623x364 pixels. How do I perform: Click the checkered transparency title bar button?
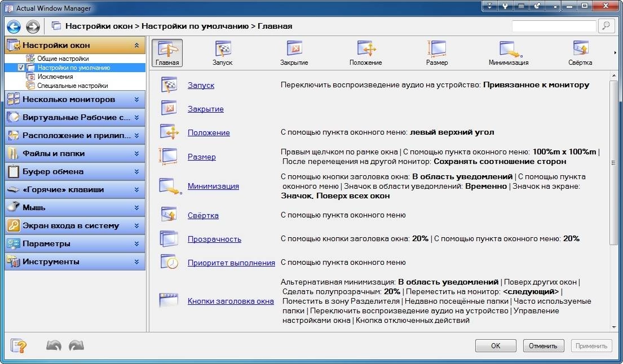522,6
